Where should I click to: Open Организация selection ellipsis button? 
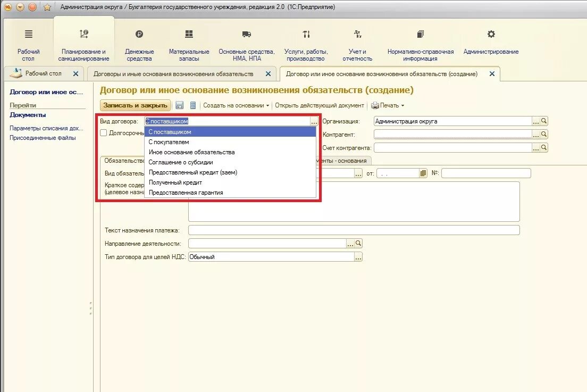point(536,121)
